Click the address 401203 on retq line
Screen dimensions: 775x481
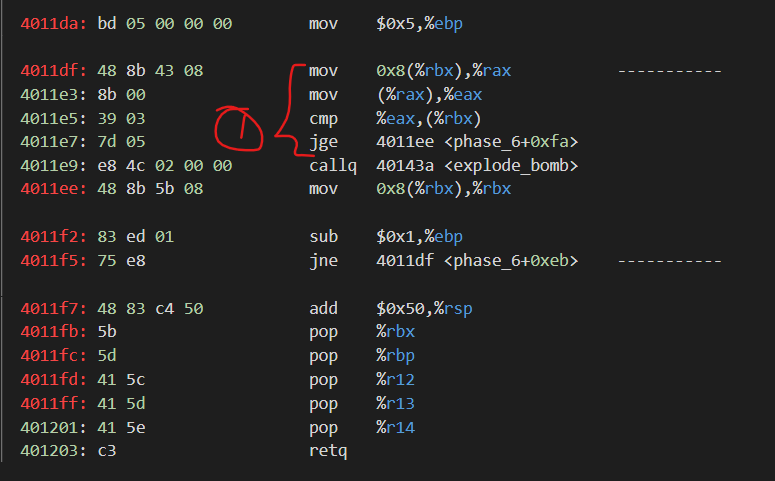pos(53,450)
